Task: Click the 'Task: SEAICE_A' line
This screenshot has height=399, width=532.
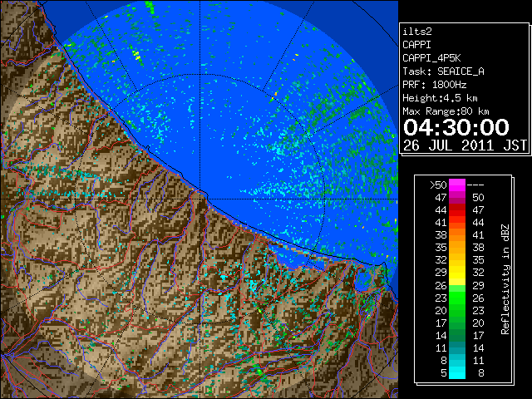Action: click(x=443, y=71)
